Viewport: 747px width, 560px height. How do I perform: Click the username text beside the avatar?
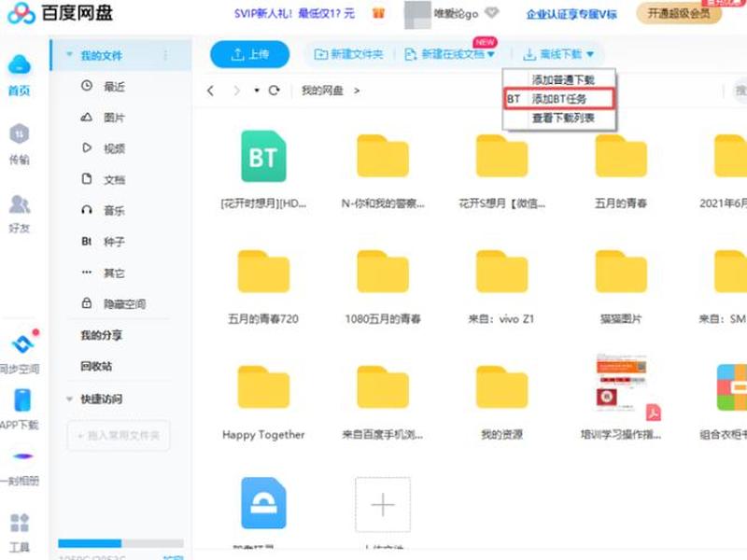pos(456,13)
